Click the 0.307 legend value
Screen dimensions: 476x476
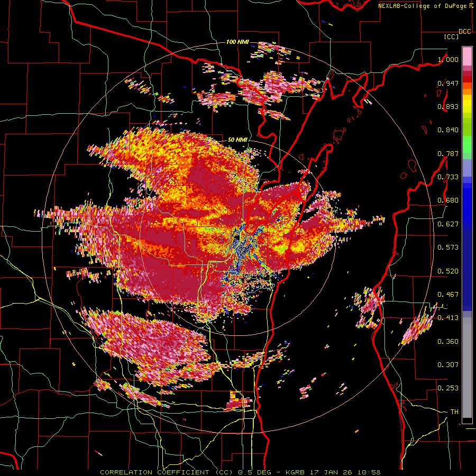[x=448, y=365]
